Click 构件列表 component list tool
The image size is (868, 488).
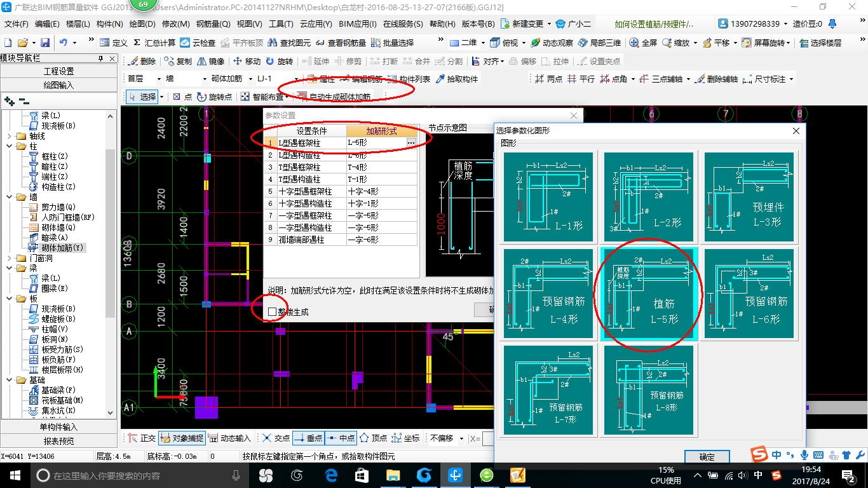point(409,79)
